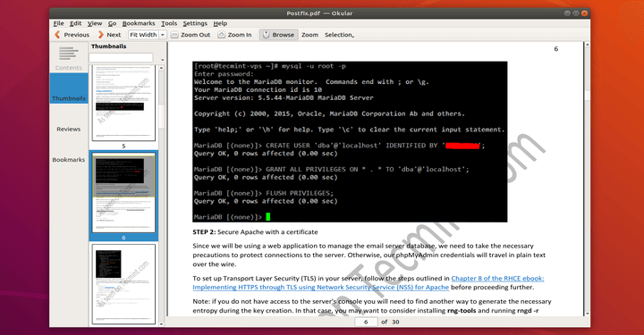Viewport: 644px width, 335px height.
Task: Click the Browse mouse icon
Action: pyautogui.click(x=267, y=35)
